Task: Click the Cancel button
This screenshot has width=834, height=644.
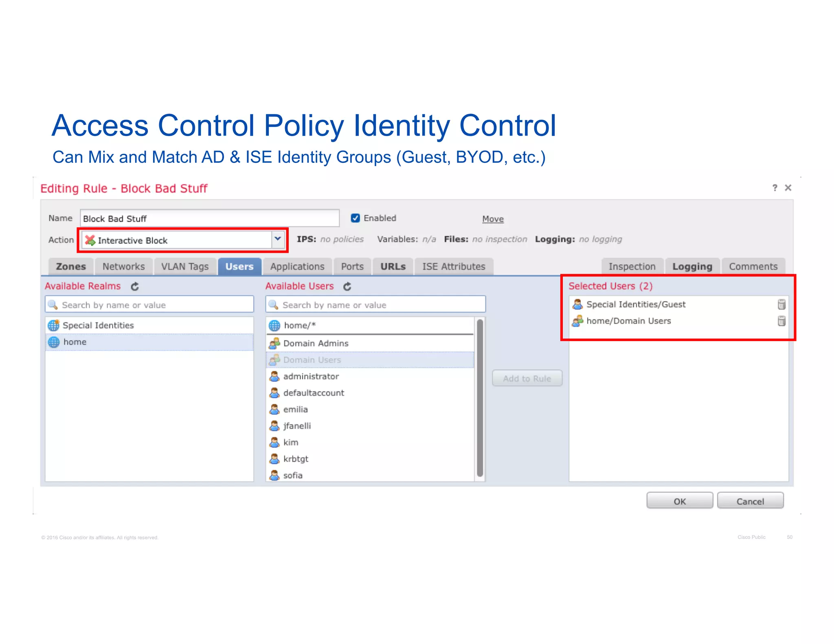Action: (x=750, y=501)
